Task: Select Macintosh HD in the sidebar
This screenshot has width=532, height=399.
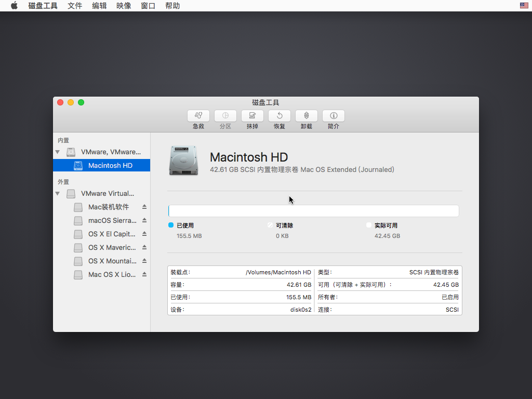Action: pyautogui.click(x=101, y=165)
